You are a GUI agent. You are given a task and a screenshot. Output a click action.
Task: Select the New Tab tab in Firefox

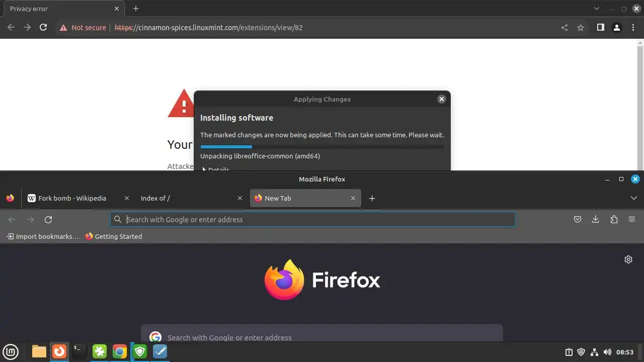(305, 198)
